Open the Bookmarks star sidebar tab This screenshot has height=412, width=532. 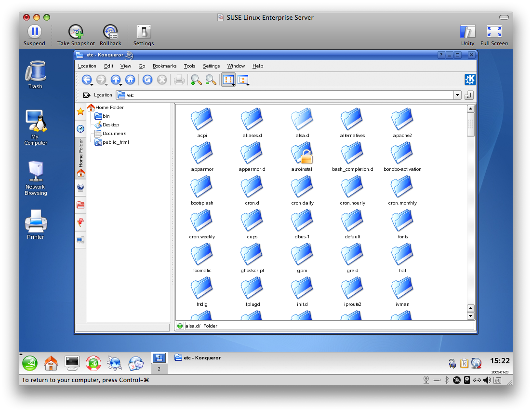point(80,111)
